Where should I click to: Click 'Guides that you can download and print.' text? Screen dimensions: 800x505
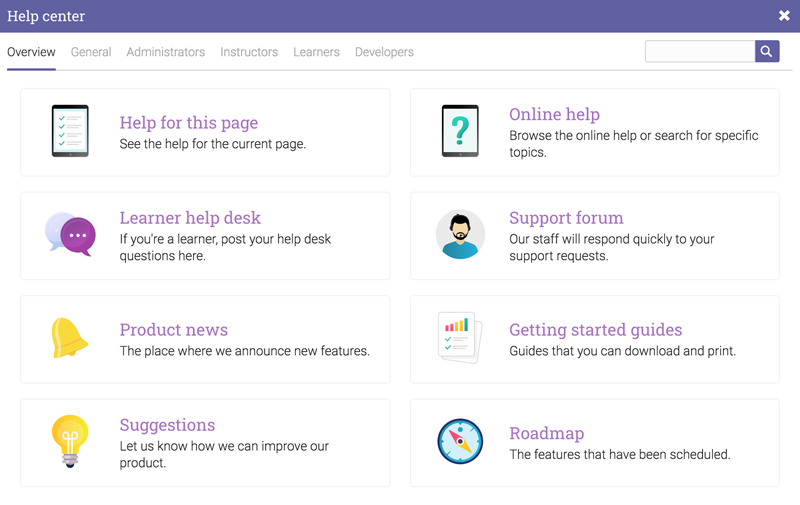pos(622,351)
